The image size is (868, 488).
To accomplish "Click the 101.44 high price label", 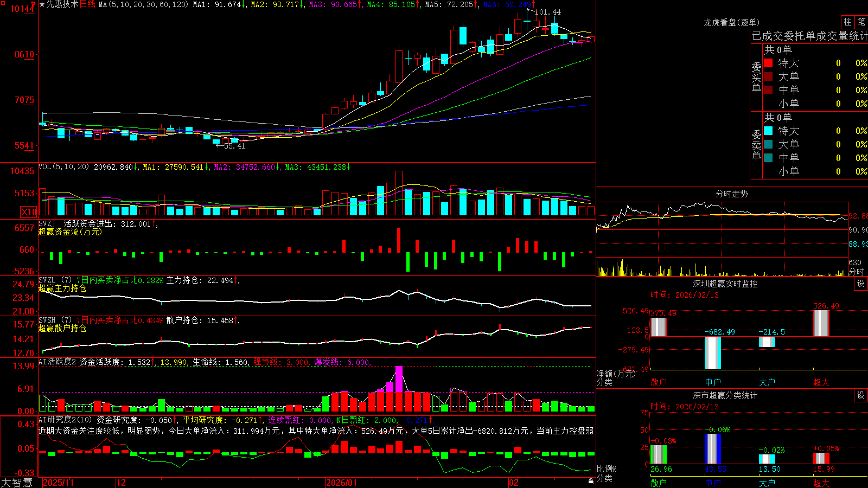I will [x=548, y=12].
